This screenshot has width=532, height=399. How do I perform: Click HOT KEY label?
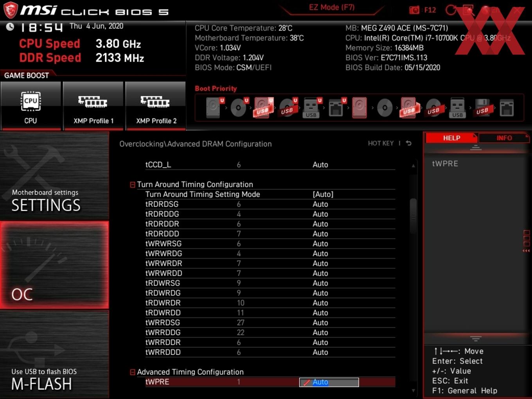pos(381,143)
